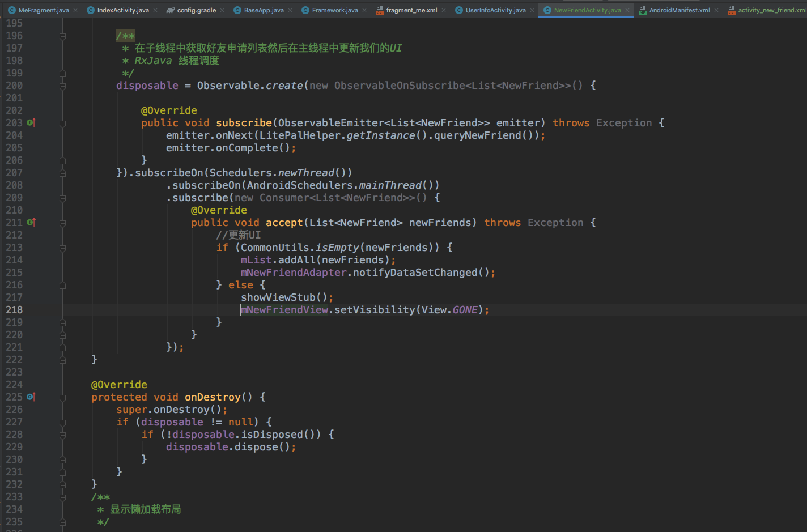807x532 pixels.
Task: Collapse the Observable.create block at line 200
Action: click(62, 86)
